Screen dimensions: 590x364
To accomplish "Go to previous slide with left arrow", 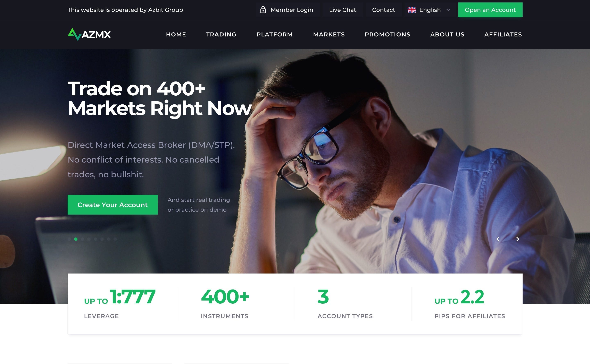I will 498,239.
